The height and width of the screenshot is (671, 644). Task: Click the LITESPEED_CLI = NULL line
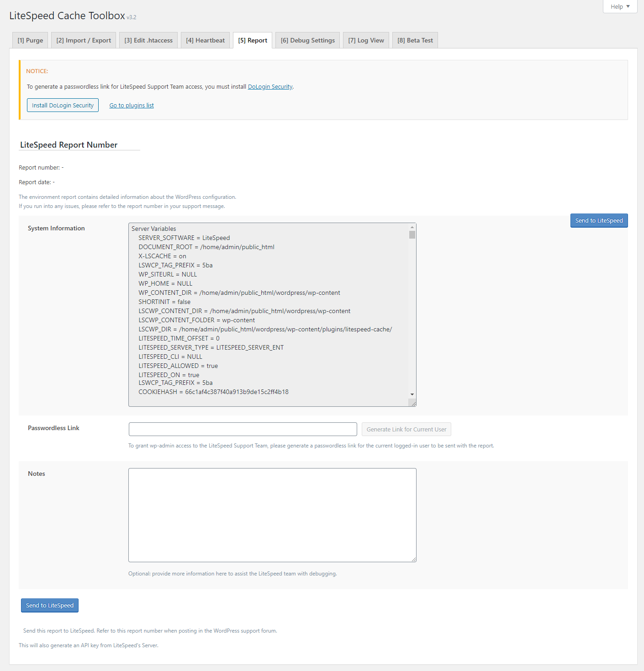coord(170,357)
